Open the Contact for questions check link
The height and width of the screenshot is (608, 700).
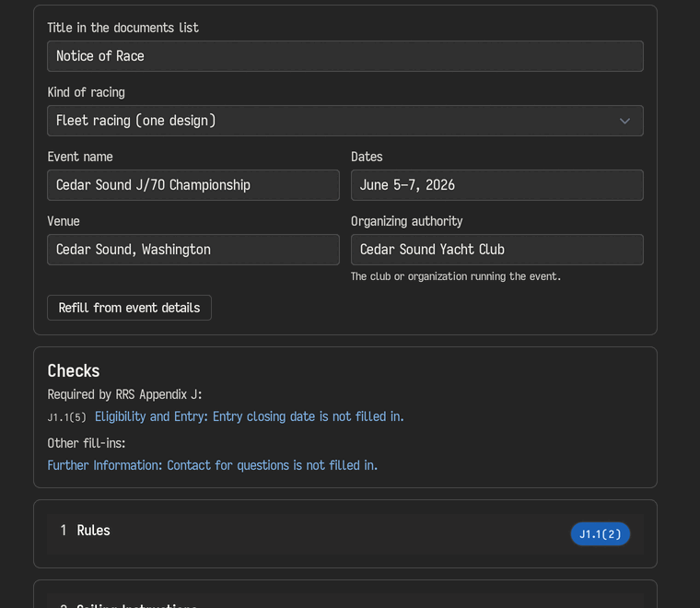coord(213,465)
